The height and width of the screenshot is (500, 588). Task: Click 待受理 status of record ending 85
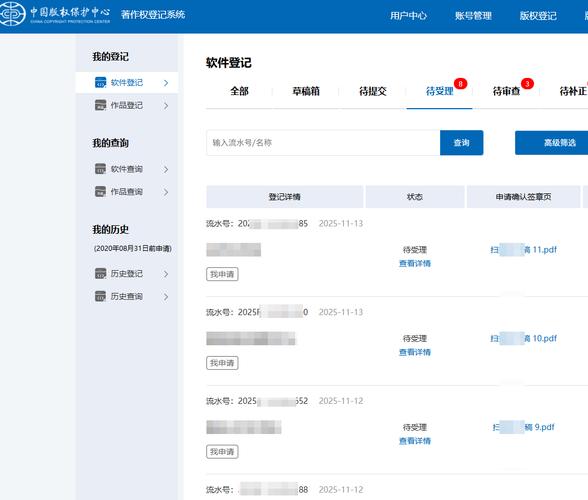click(x=415, y=250)
